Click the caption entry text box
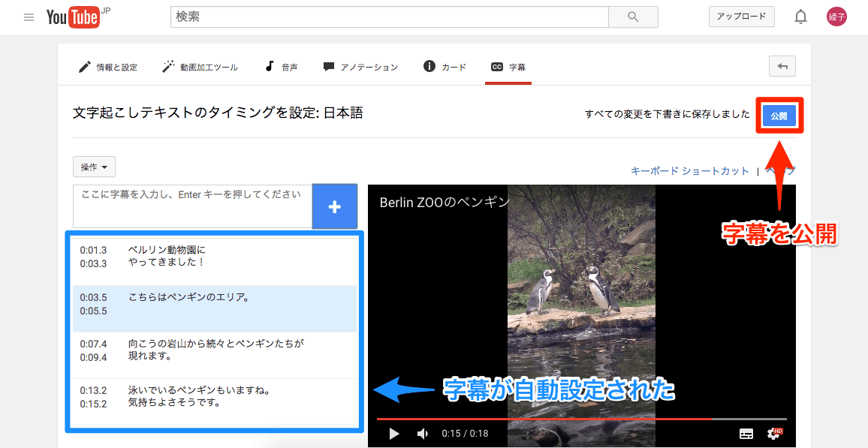Screen dimensions: 868x448 tap(193, 206)
